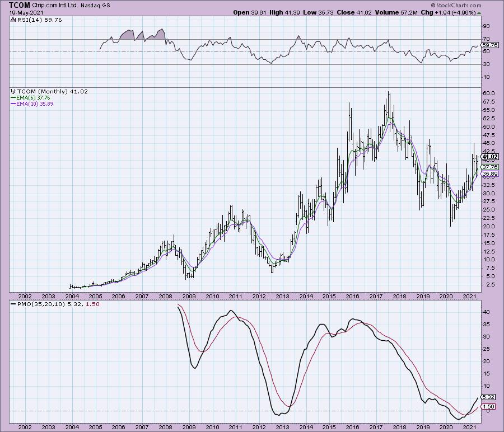Screen dimensions: 504x432
Task: Click the RSI(14) 59.76 indicator label
Action: (39, 20)
